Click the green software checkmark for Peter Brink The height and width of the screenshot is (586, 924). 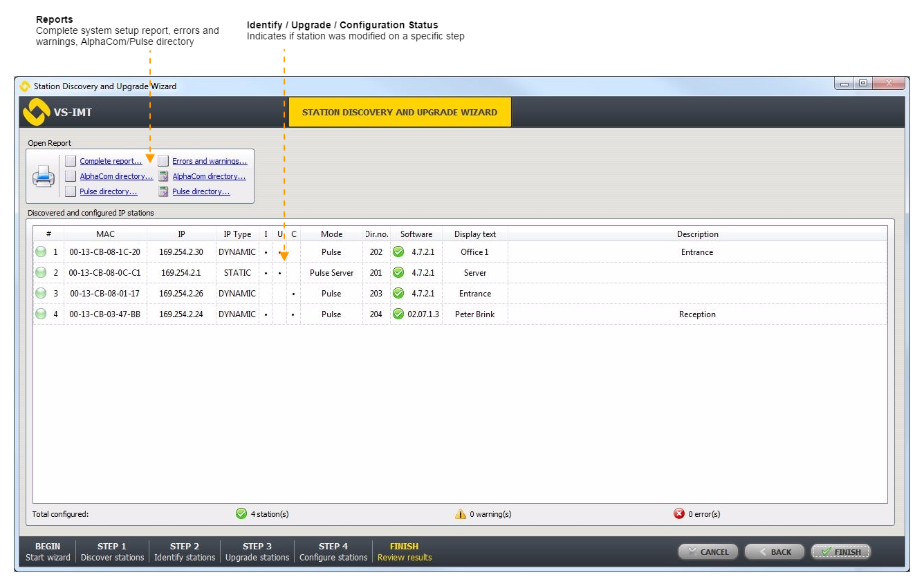pos(398,314)
